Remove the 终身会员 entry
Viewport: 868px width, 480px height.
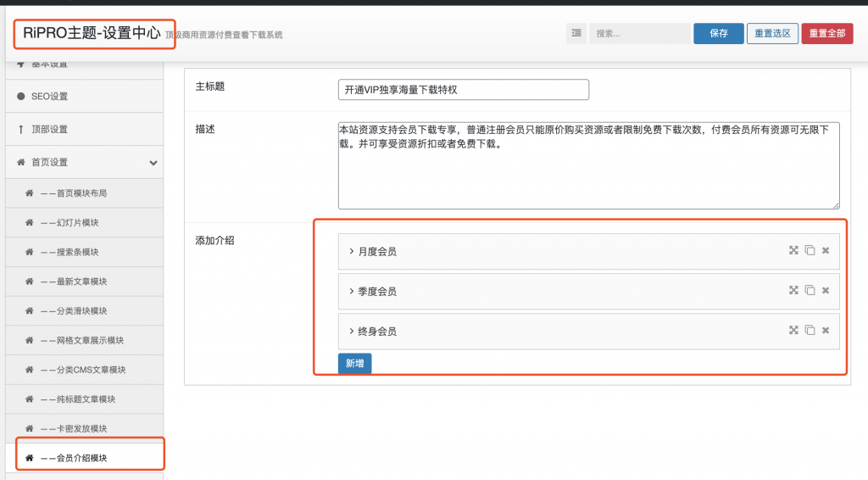pos(826,330)
